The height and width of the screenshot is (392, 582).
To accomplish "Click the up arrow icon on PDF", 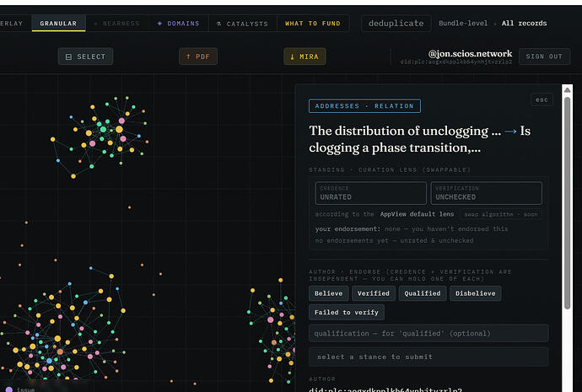I will point(188,56).
